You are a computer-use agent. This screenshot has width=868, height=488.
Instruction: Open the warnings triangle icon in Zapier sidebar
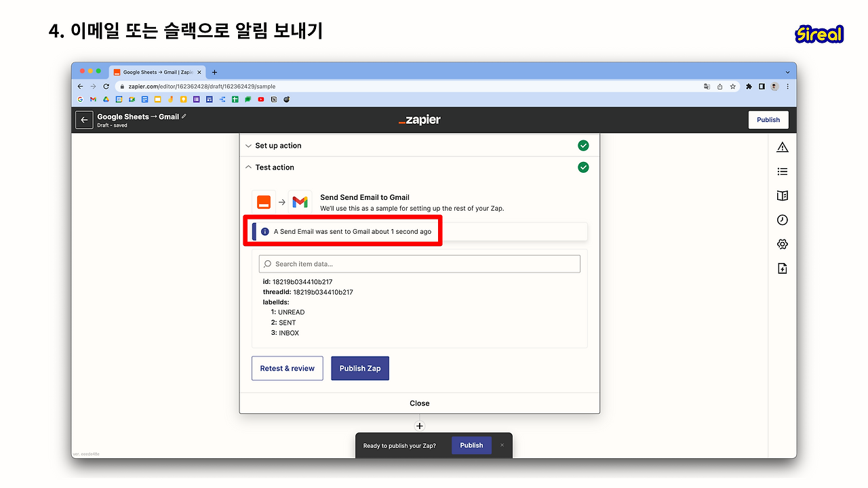point(783,147)
